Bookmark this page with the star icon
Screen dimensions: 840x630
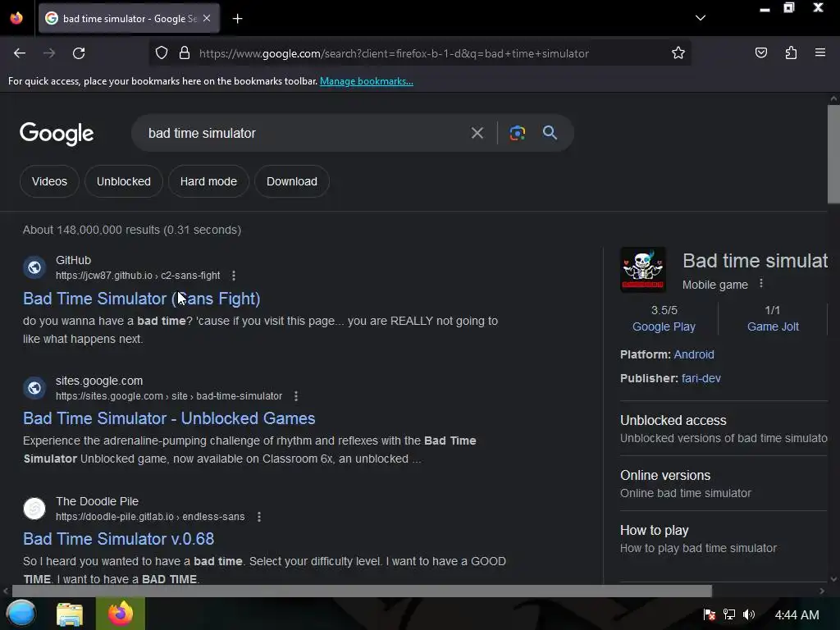tap(678, 53)
